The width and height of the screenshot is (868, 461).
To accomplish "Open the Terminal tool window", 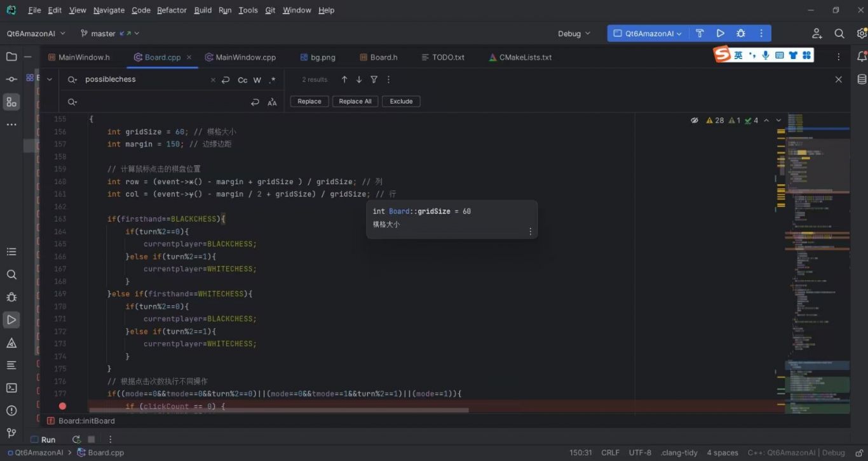I will (x=11, y=388).
